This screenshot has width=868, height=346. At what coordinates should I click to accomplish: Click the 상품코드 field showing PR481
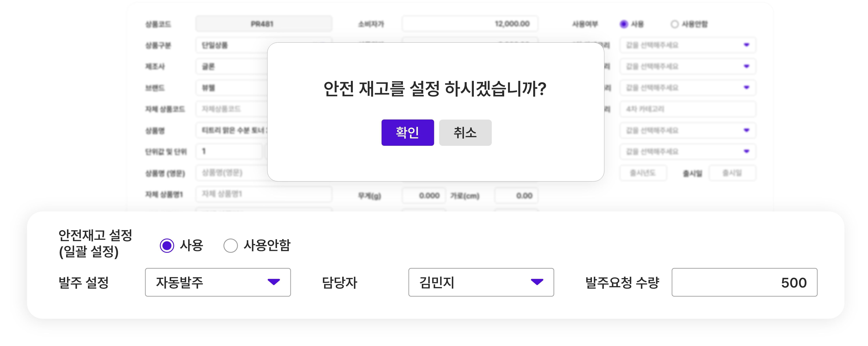coord(263,24)
